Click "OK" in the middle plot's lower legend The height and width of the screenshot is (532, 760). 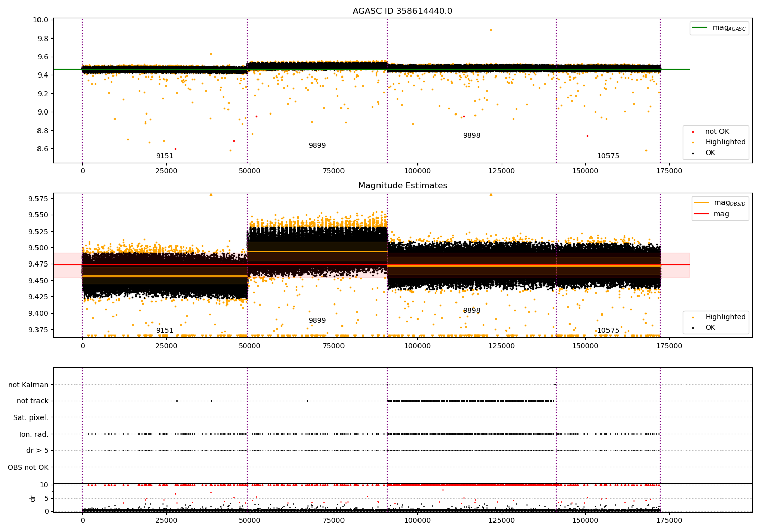(710, 328)
